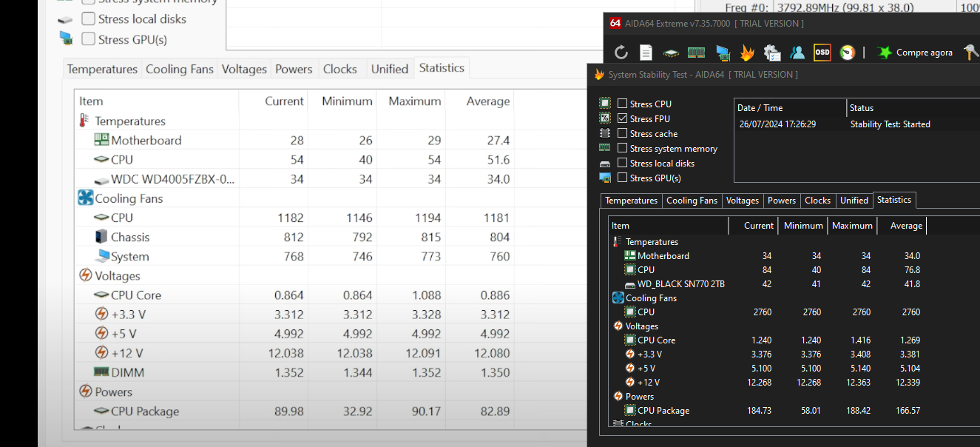Enable Stress local disks in dark window

[622, 163]
